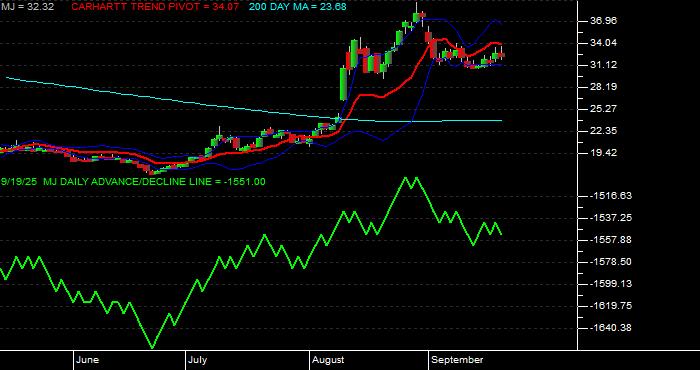Select the Carhartt Trend Pivot = 34.07 label

click(155, 7)
